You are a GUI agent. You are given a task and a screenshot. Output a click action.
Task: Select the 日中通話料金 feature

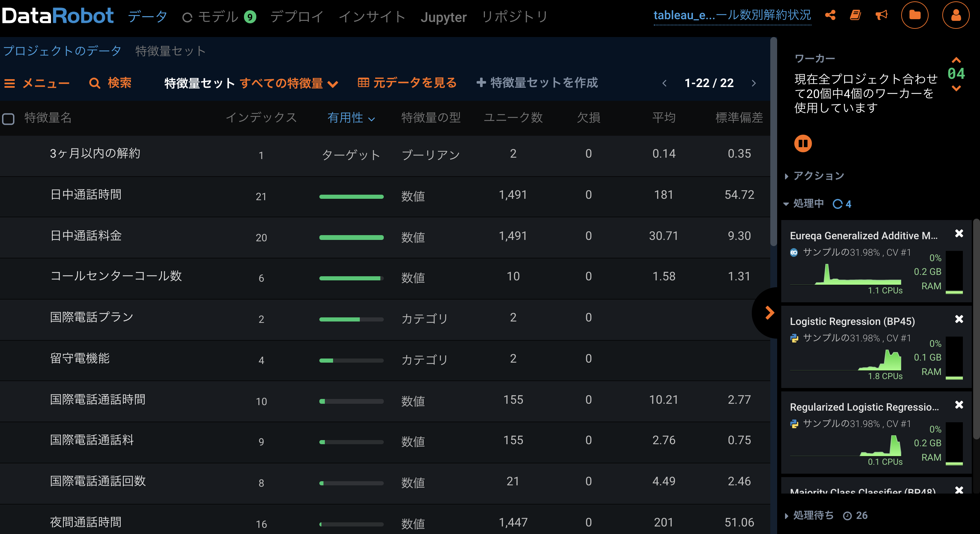(x=86, y=235)
